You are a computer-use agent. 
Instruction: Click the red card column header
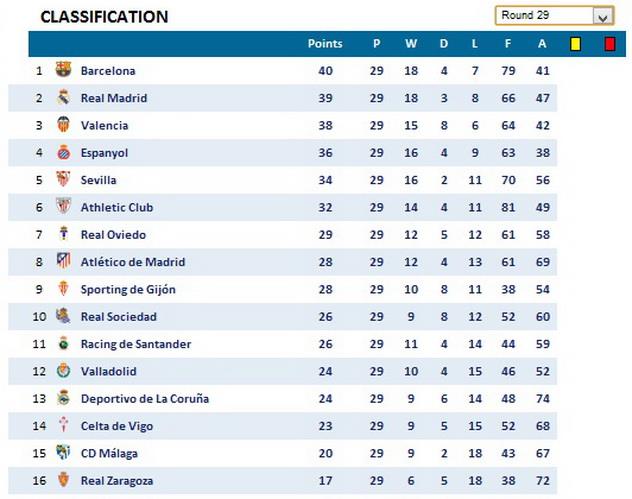coord(610,44)
